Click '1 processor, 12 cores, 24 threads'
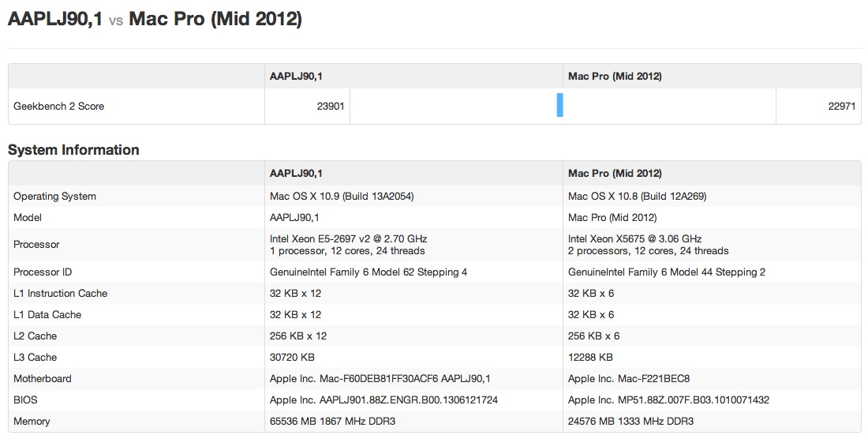 click(347, 251)
